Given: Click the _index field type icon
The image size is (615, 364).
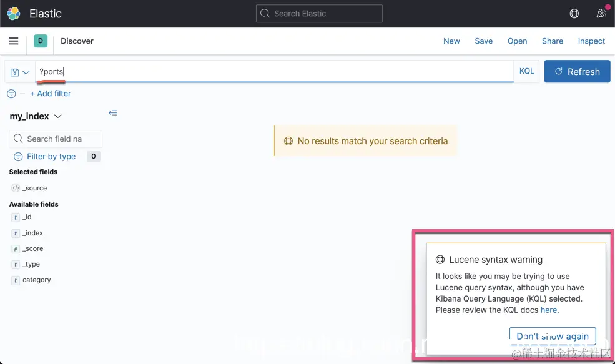Looking at the screenshot, I should coord(15,233).
